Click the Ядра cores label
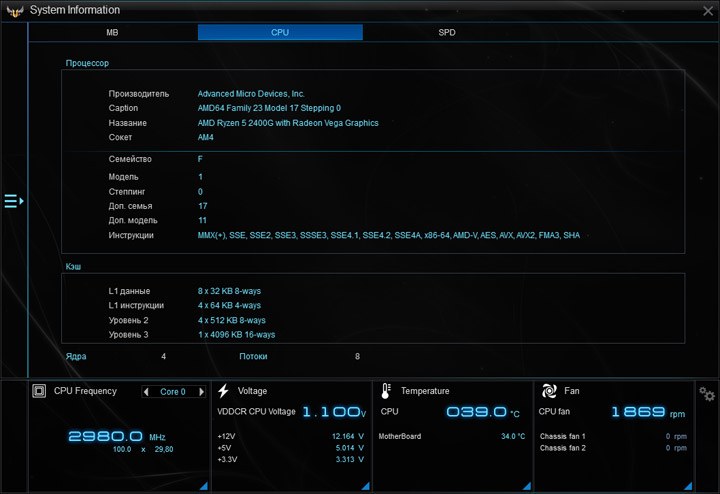Screen dimensions: 720x494 tap(76, 356)
